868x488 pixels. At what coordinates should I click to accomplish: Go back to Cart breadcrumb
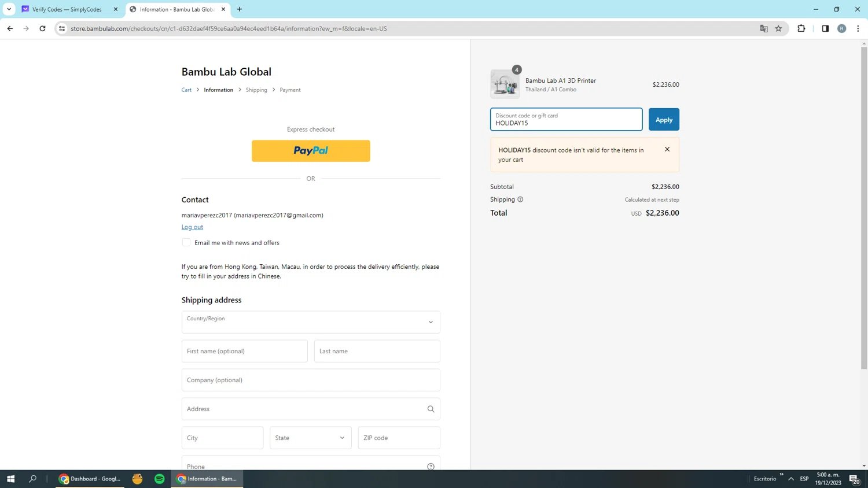coord(186,90)
